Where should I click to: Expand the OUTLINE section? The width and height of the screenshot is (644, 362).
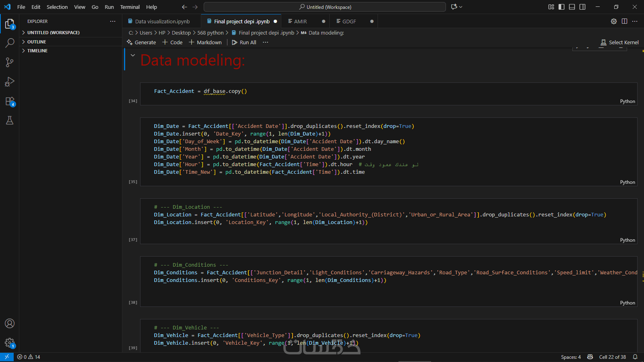click(x=37, y=42)
